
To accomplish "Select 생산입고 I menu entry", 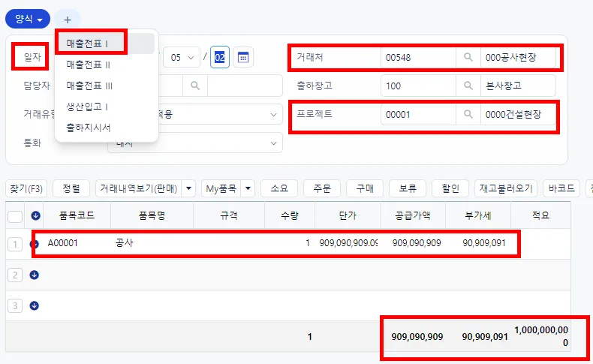I will [87, 107].
